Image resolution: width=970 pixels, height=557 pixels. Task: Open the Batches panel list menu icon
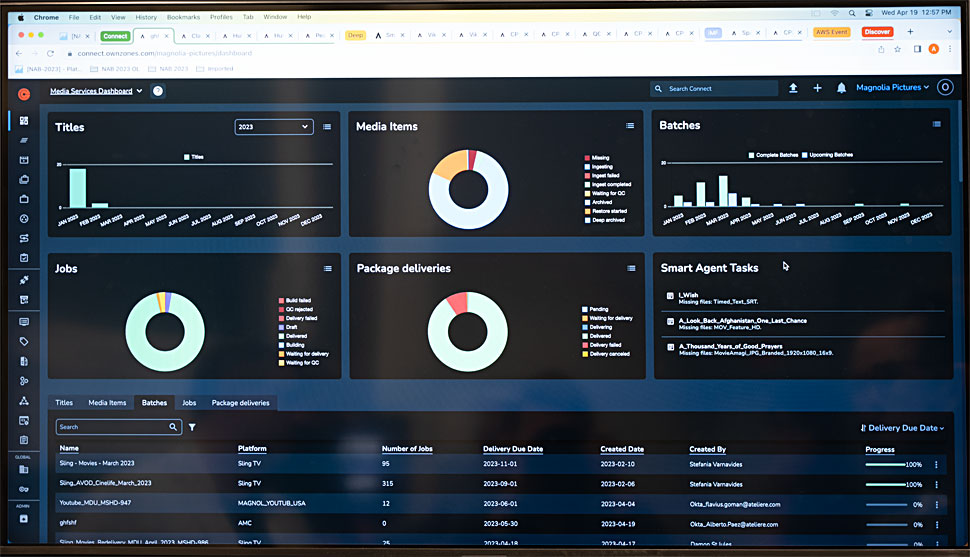936,125
